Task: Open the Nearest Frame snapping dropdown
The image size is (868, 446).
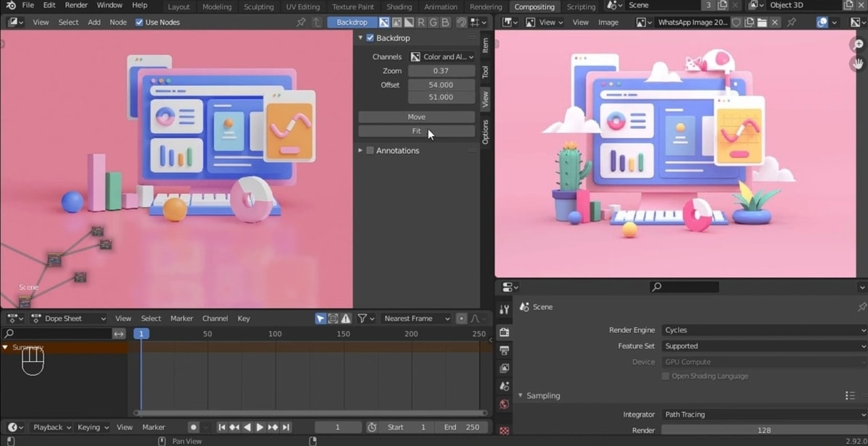Action: click(x=416, y=319)
